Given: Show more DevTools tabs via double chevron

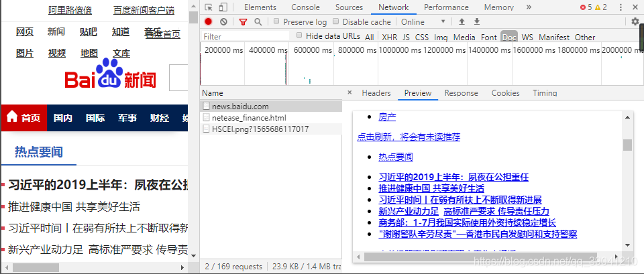Looking at the screenshot, I should 529,7.
